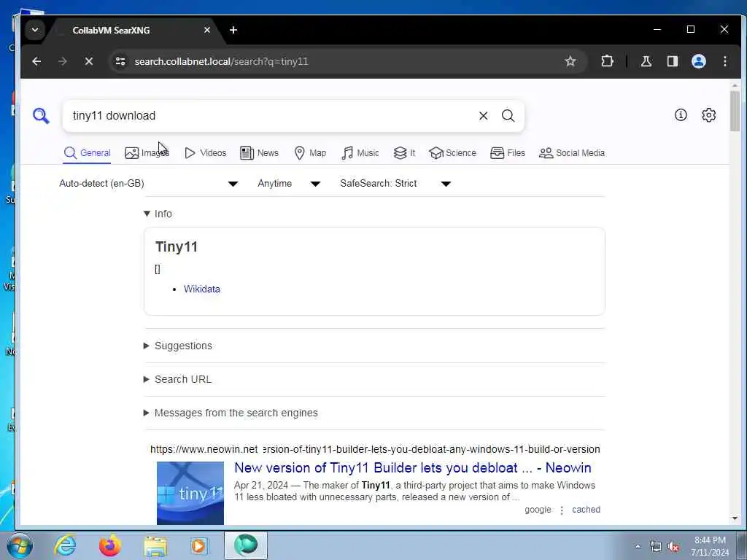Open the network tray icon
Image resolution: width=747 pixels, height=560 pixels.
(x=656, y=547)
